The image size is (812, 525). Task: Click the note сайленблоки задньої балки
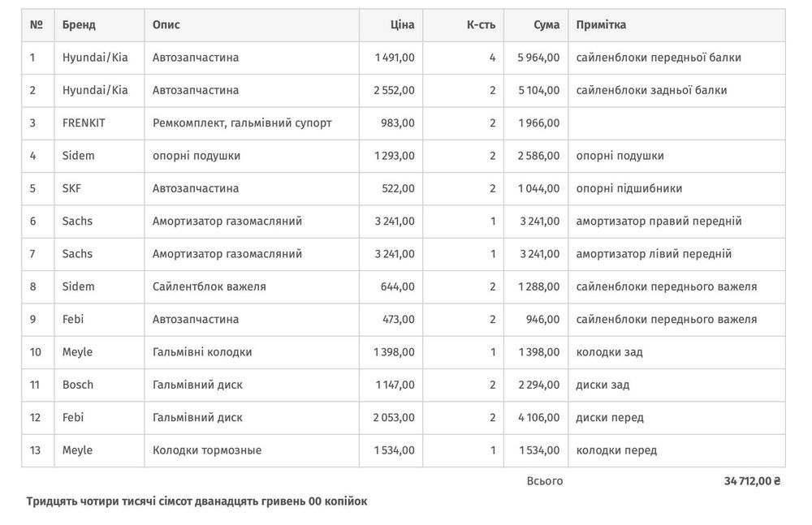click(651, 90)
